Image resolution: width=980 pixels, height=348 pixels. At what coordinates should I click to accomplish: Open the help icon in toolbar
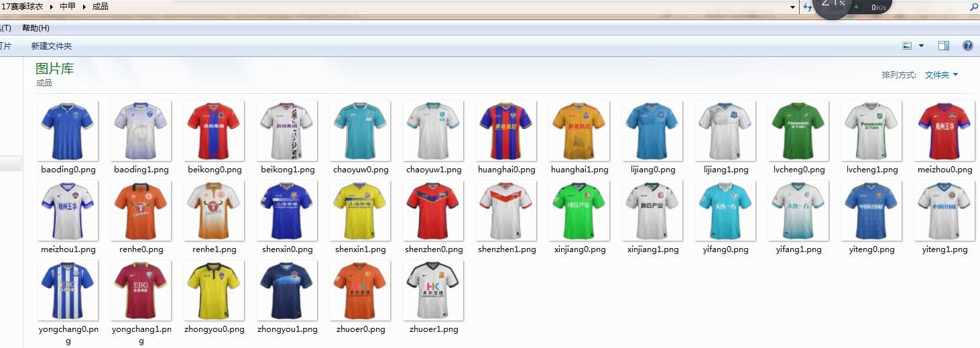(967, 46)
